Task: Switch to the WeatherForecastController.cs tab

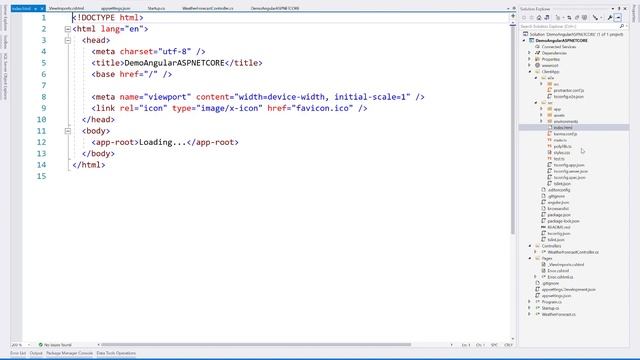Action: 208,8
